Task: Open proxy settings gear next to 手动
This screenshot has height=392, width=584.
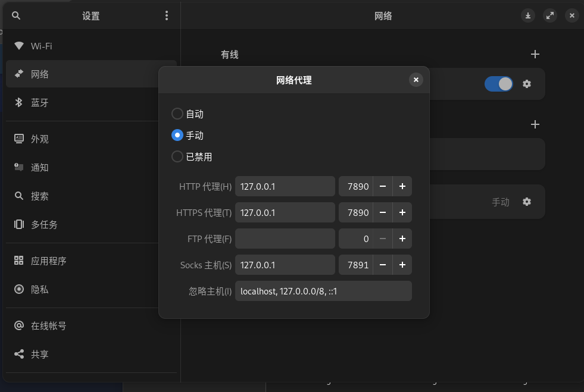Action: [x=526, y=202]
